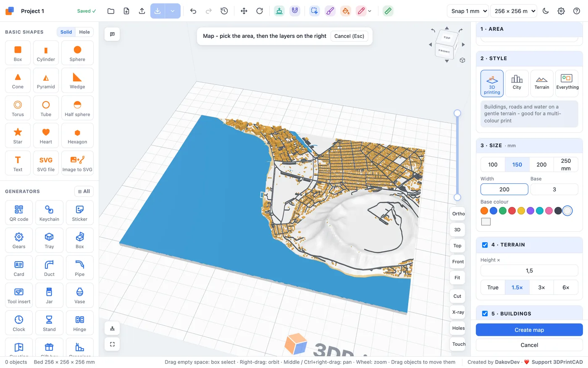Expand the download options arrow
Image resolution: width=588 pixels, height=368 pixels.
coord(173,11)
